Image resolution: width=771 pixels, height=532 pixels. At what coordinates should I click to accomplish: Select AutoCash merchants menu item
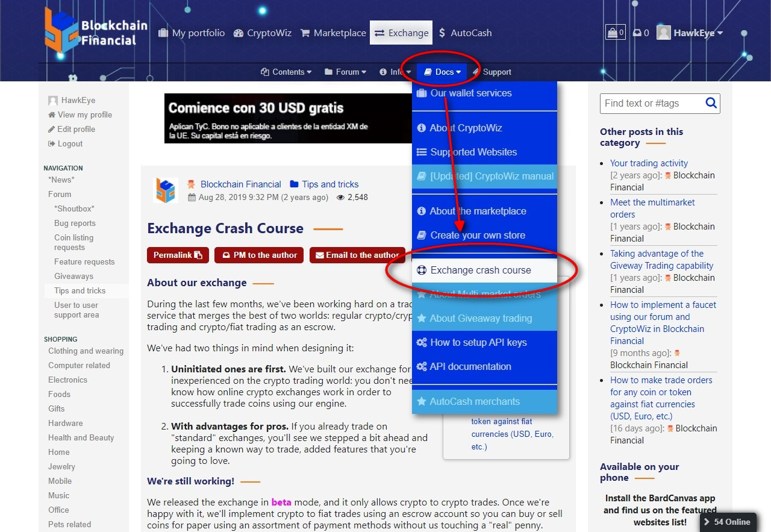[x=485, y=402]
